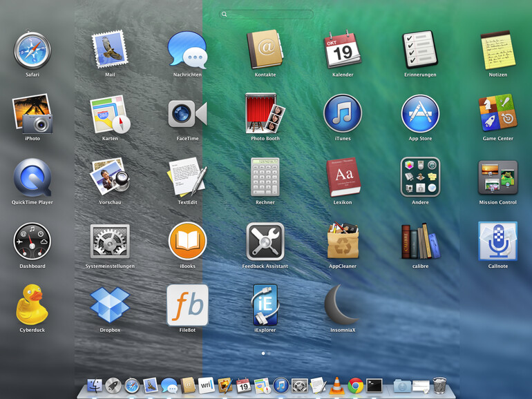The image size is (532, 399).
Task: Launch Vorschau preview app
Action: [x=110, y=176]
